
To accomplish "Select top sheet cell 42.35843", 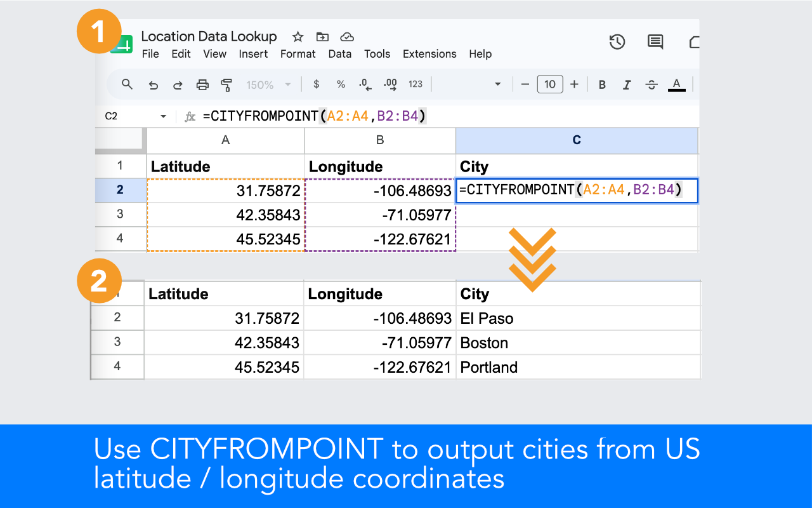I will [x=225, y=215].
